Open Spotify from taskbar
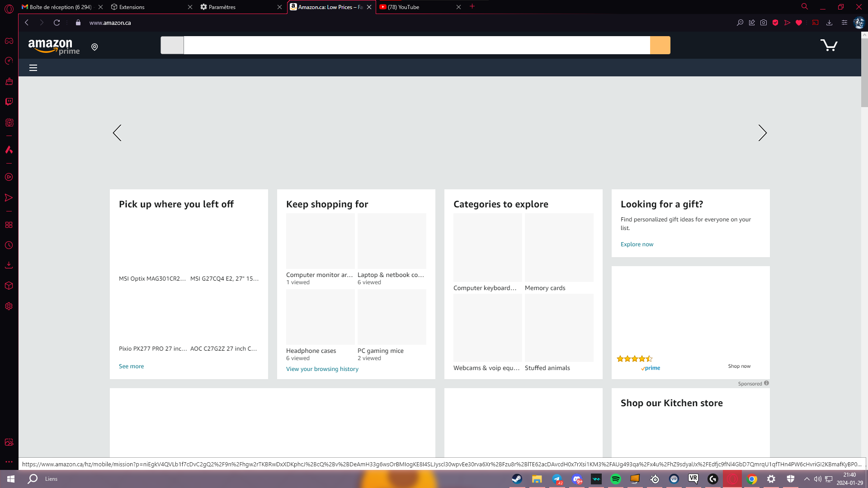868x488 pixels. 615,479
